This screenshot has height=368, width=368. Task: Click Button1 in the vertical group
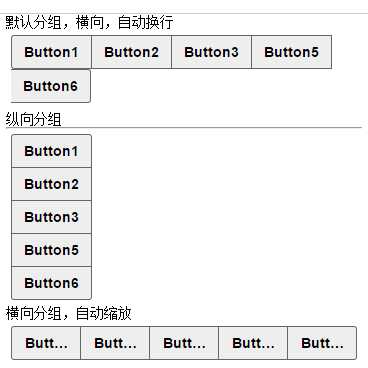(x=51, y=151)
